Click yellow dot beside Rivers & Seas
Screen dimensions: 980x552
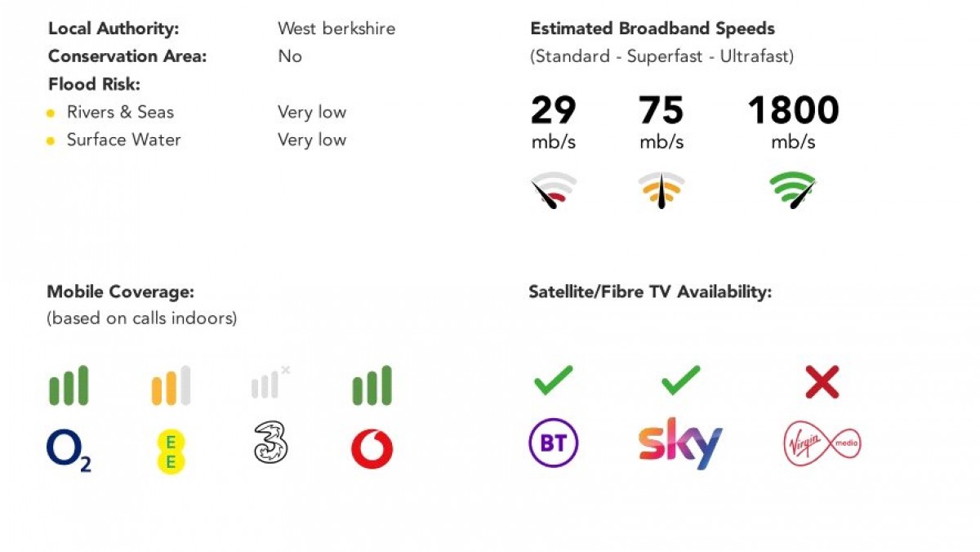point(51,114)
